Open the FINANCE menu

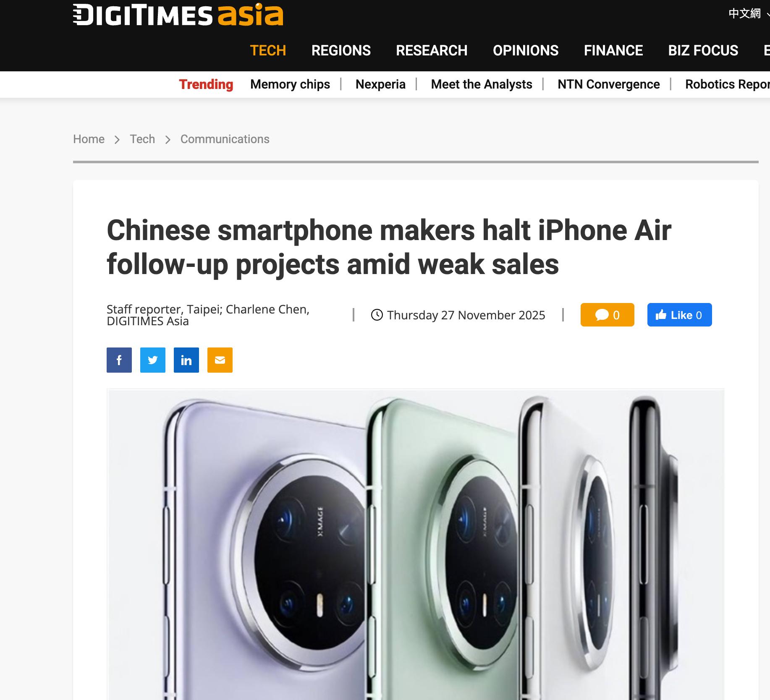point(613,50)
